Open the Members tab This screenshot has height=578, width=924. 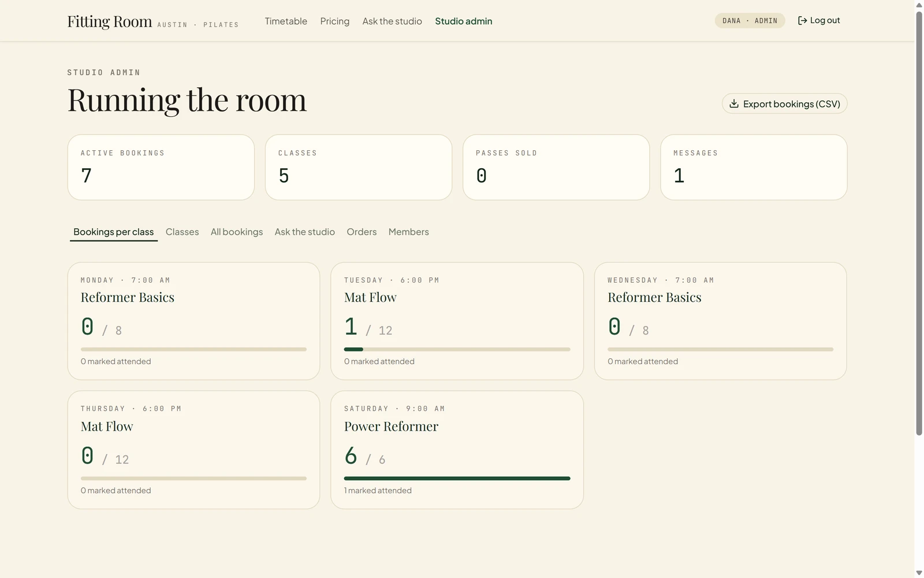pyautogui.click(x=409, y=232)
